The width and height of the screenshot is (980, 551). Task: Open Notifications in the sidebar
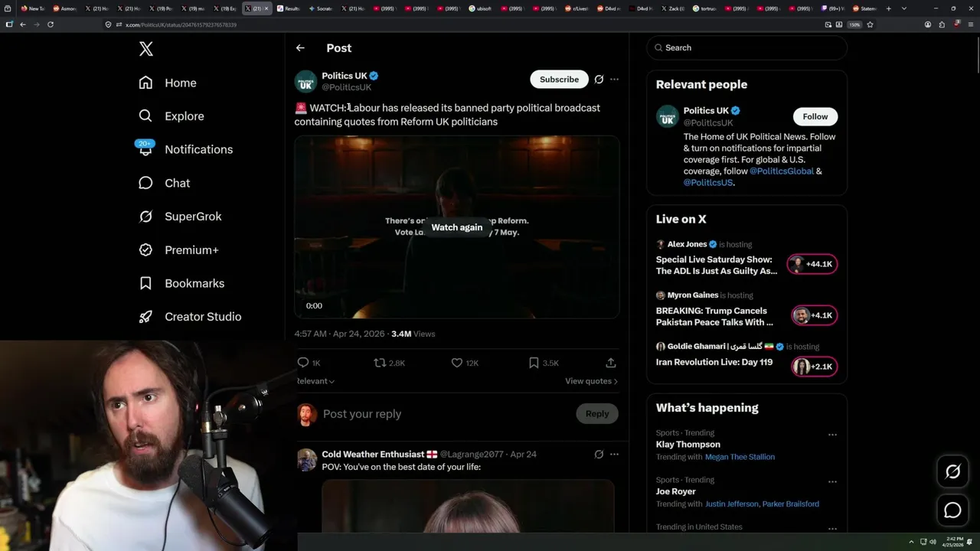click(185, 149)
